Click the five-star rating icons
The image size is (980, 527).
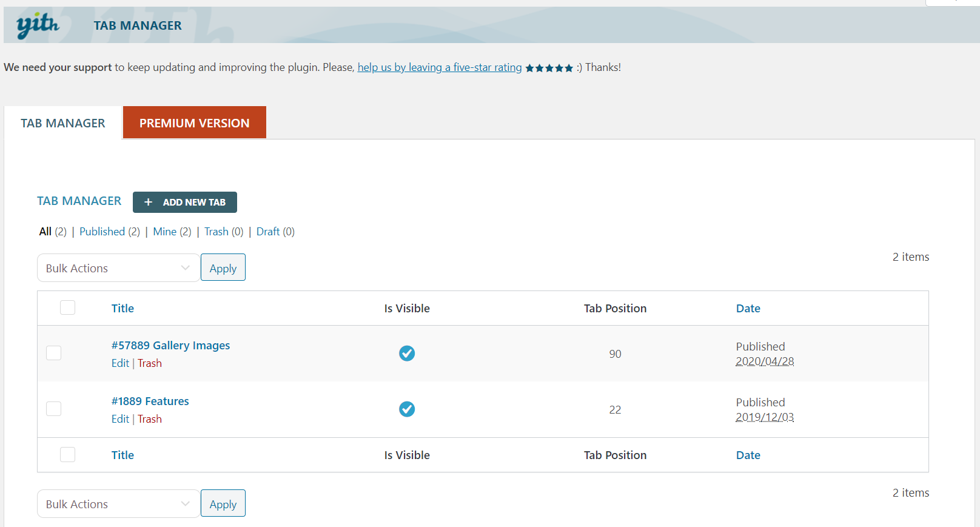coord(549,68)
